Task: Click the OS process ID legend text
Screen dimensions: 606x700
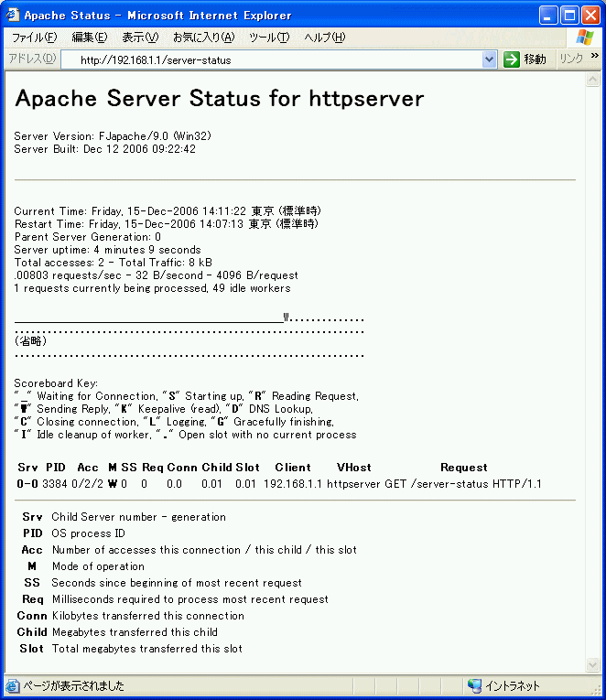Action: point(89,533)
